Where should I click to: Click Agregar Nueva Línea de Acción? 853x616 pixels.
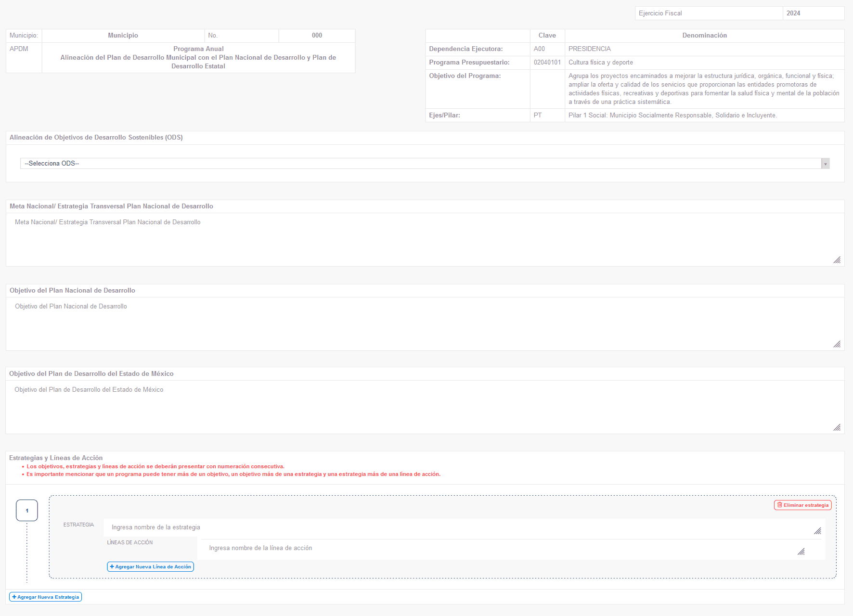[x=150, y=567]
